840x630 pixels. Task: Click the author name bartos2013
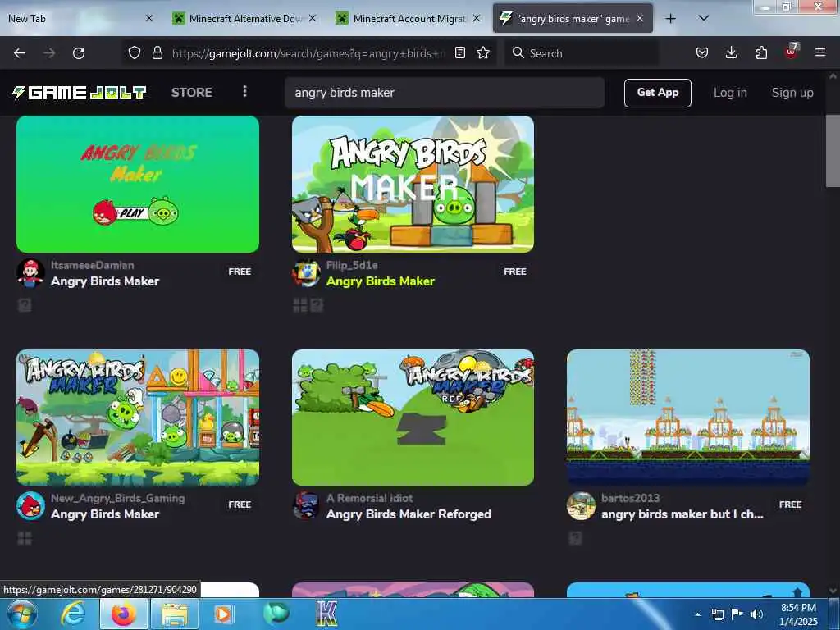(x=630, y=498)
